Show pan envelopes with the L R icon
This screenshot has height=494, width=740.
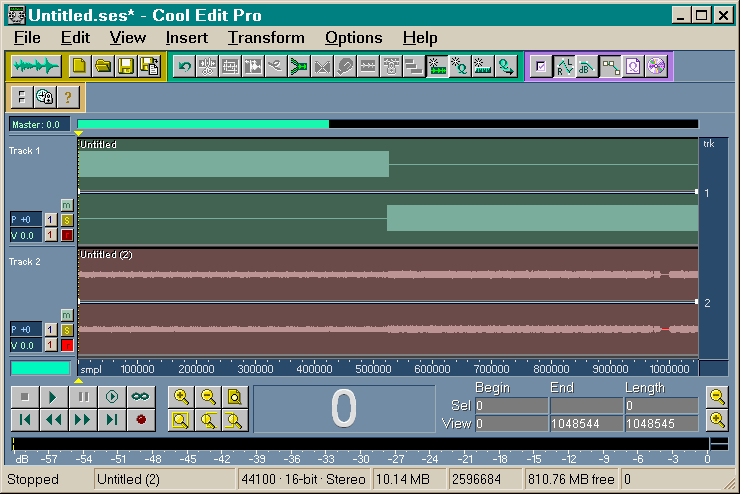coord(564,67)
